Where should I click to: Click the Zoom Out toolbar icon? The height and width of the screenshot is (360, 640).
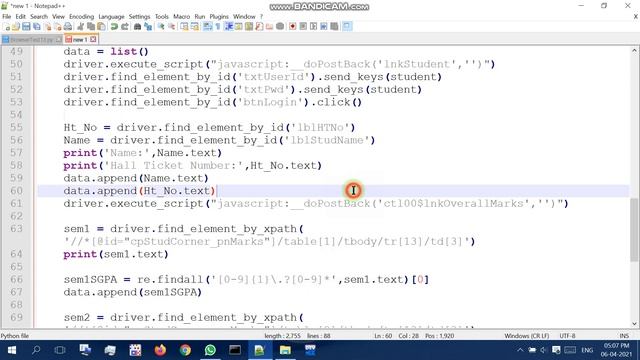[171, 27]
